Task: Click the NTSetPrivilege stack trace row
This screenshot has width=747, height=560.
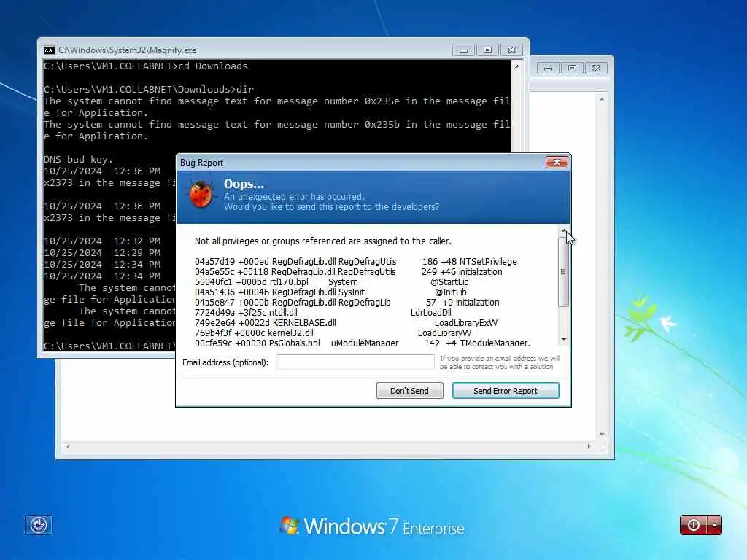Action: click(356, 262)
